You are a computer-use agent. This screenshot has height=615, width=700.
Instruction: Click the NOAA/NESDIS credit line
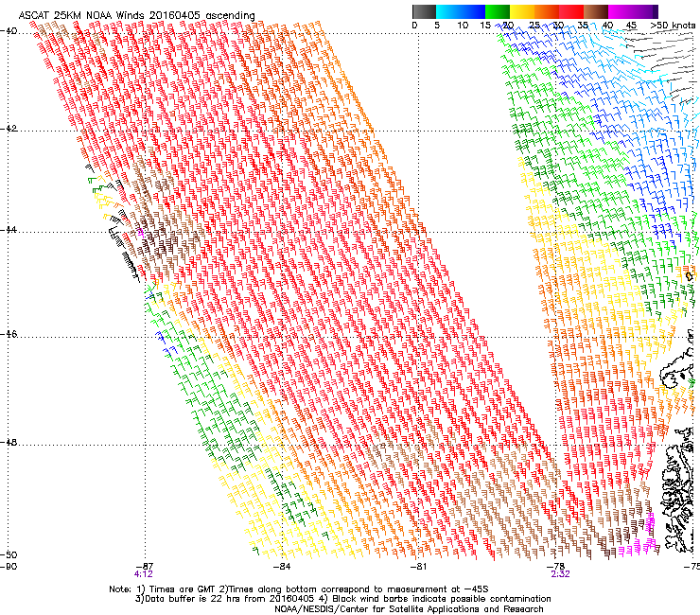click(x=409, y=609)
